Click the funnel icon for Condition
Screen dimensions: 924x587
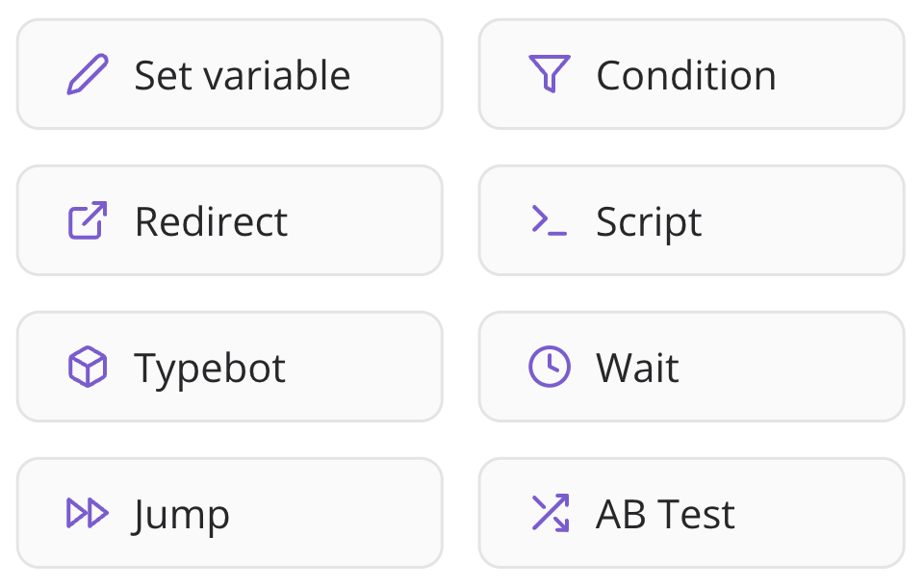[550, 74]
